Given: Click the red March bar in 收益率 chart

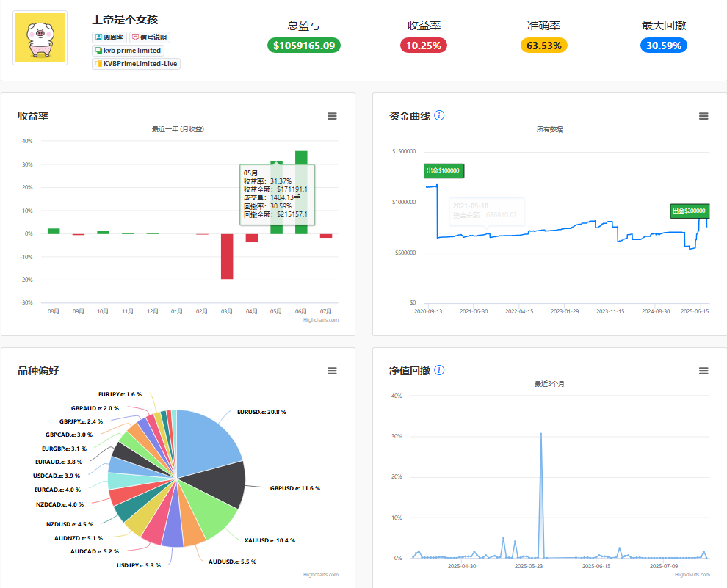Looking at the screenshot, I should tap(227, 256).
